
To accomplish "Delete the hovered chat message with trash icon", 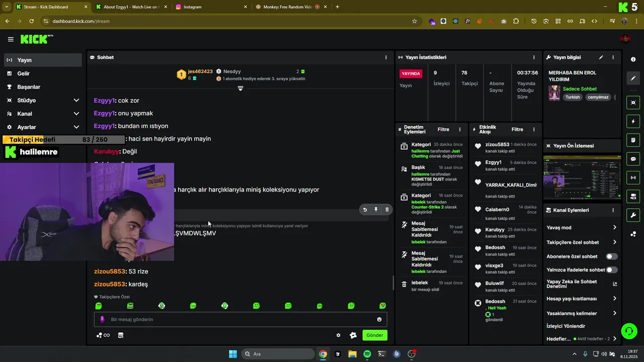I will [x=387, y=210].
